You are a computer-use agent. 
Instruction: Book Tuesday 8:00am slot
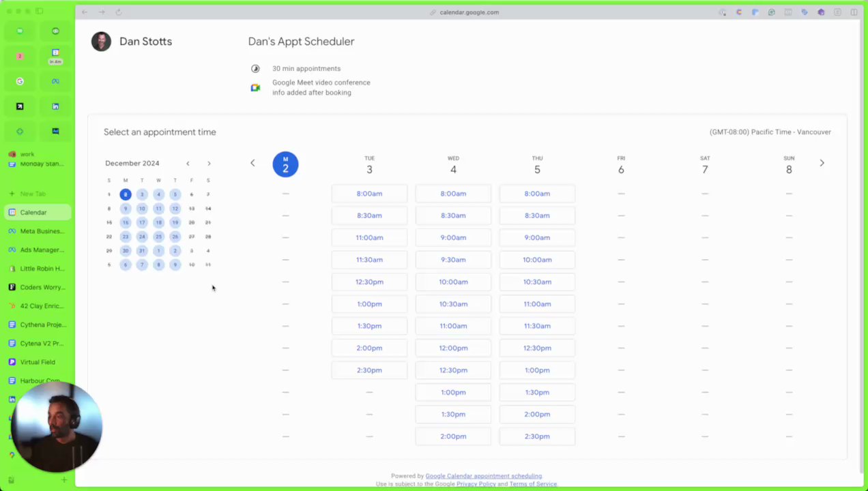click(369, 194)
